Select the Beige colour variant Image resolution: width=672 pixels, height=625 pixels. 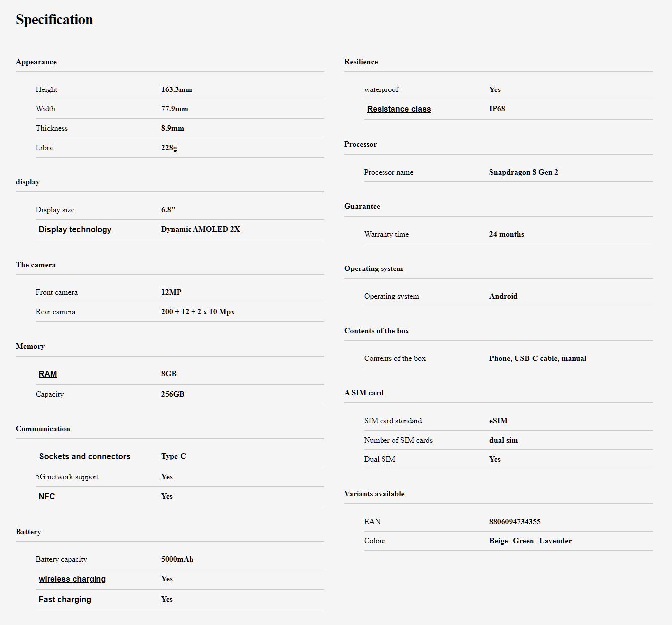498,541
